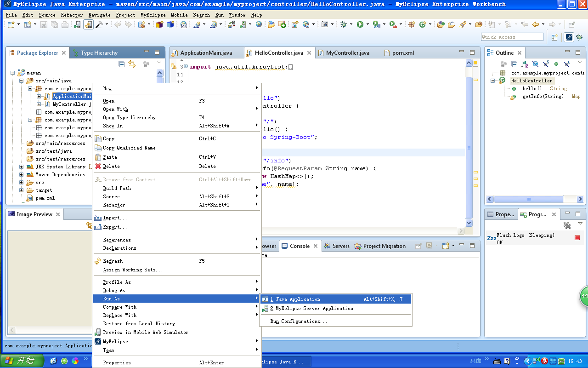588x368 pixels.
Task: Open dropdown arrow next to Run button
Action: [367, 24]
